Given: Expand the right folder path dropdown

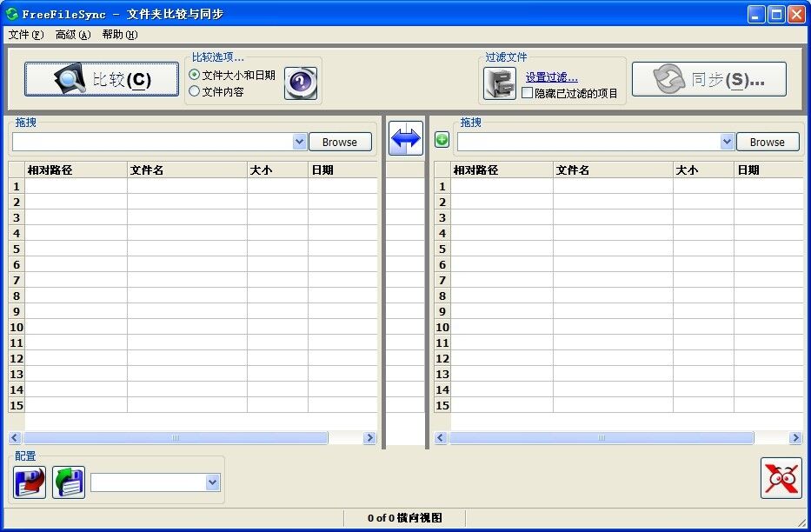Looking at the screenshot, I should click(x=728, y=141).
